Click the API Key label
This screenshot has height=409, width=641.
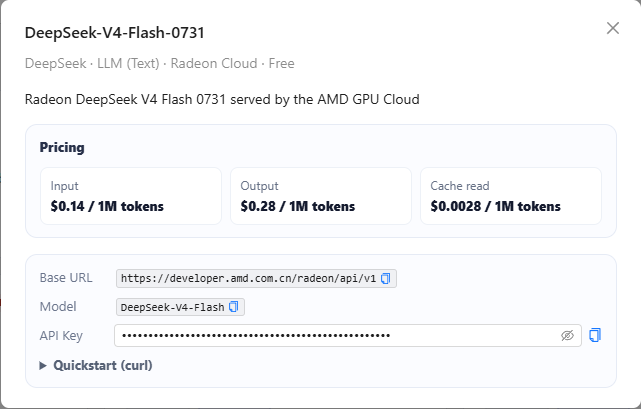[x=61, y=335]
